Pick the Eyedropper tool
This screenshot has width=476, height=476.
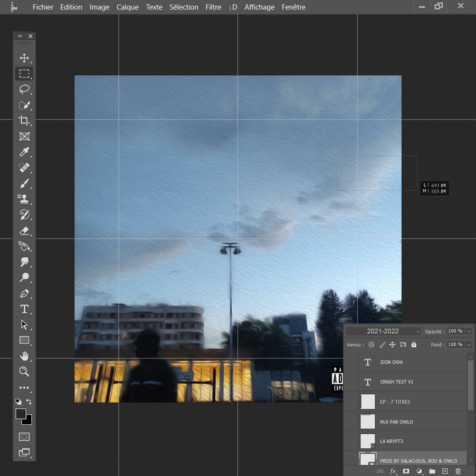[x=24, y=152]
